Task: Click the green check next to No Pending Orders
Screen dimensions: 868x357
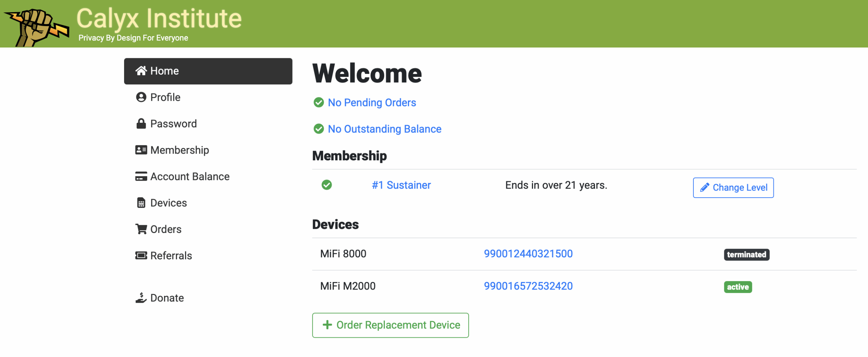Action: click(319, 102)
